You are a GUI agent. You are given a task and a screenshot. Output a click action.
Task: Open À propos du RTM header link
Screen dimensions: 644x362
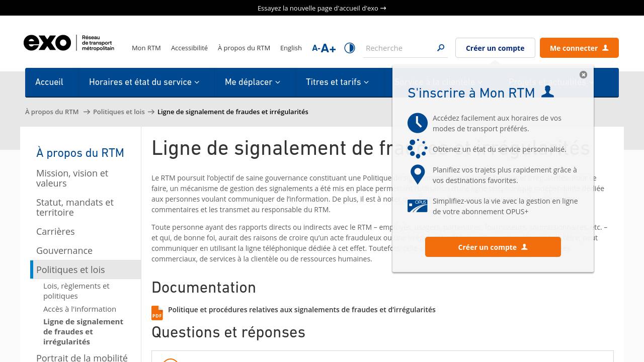244,48
